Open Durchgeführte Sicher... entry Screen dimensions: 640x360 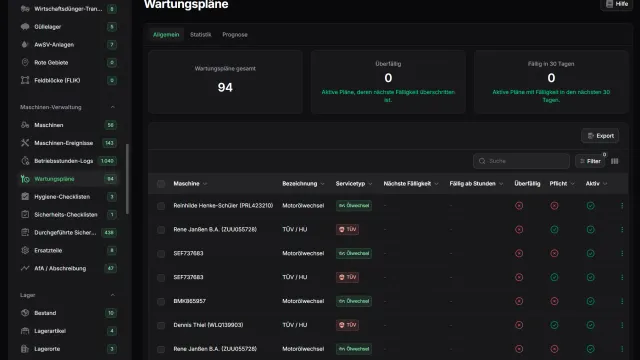tap(68, 233)
